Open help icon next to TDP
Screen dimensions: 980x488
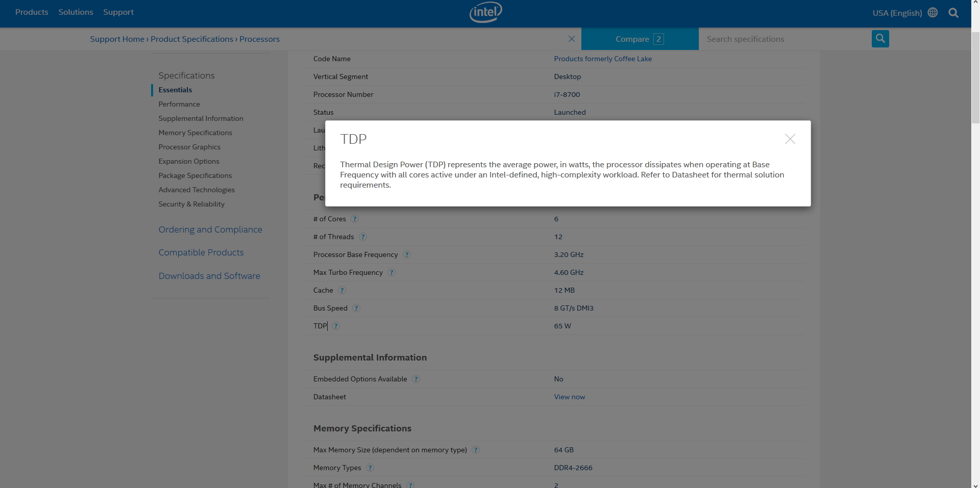[x=336, y=326]
